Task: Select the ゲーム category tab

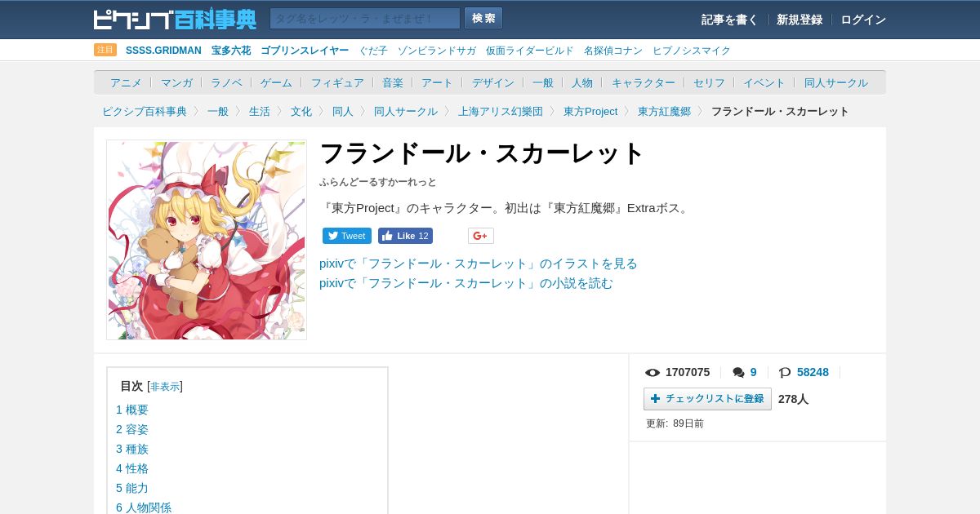Action: coord(276,83)
